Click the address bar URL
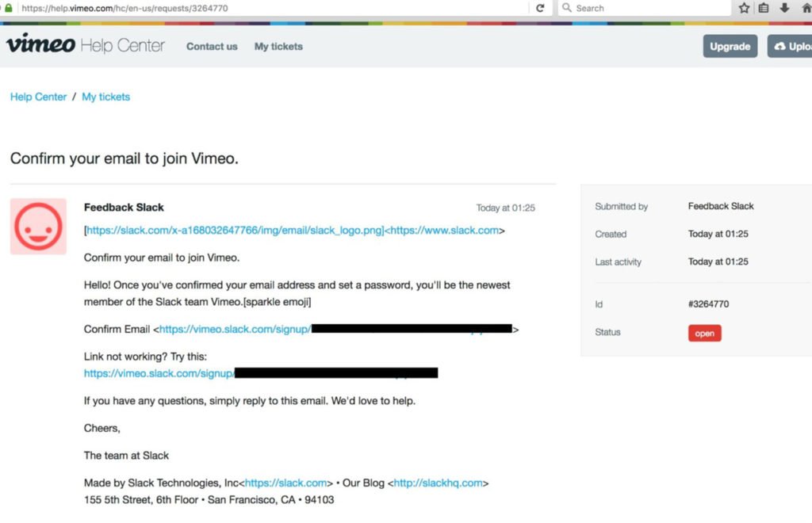Image resolution: width=812 pixels, height=523 pixels. (124, 8)
